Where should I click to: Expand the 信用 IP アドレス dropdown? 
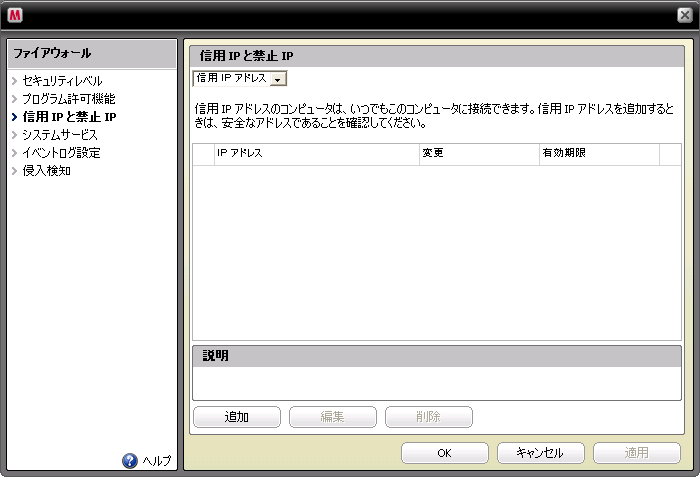pos(240,78)
